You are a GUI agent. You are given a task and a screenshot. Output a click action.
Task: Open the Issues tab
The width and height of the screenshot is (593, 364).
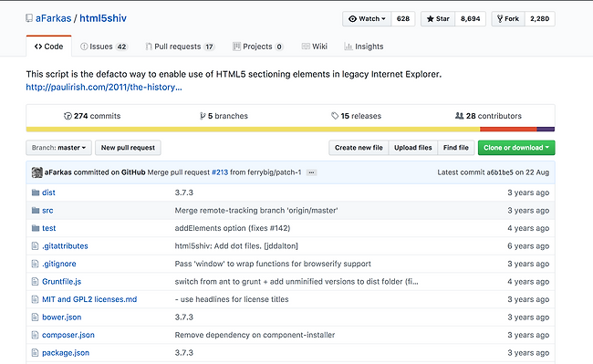104,47
